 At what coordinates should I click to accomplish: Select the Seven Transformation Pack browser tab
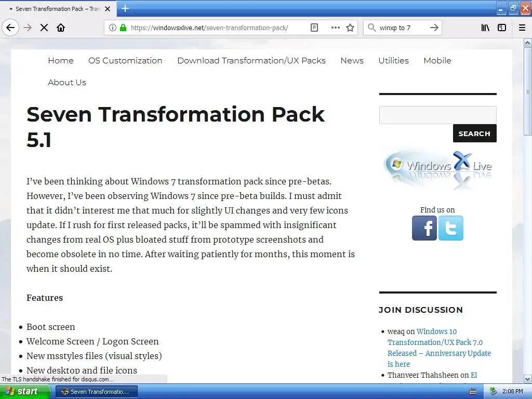tap(58, 9)
